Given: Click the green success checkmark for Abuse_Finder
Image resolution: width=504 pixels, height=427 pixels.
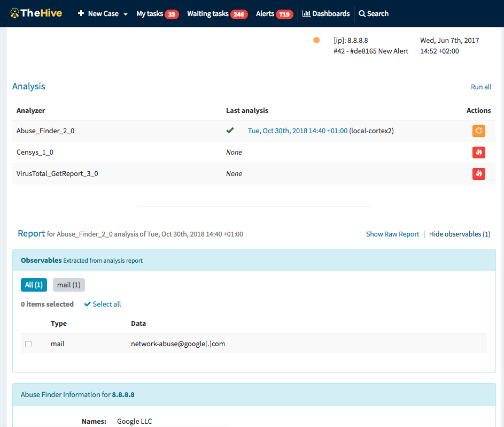Looking at the screenshot, I should click(x=230, y=131).
